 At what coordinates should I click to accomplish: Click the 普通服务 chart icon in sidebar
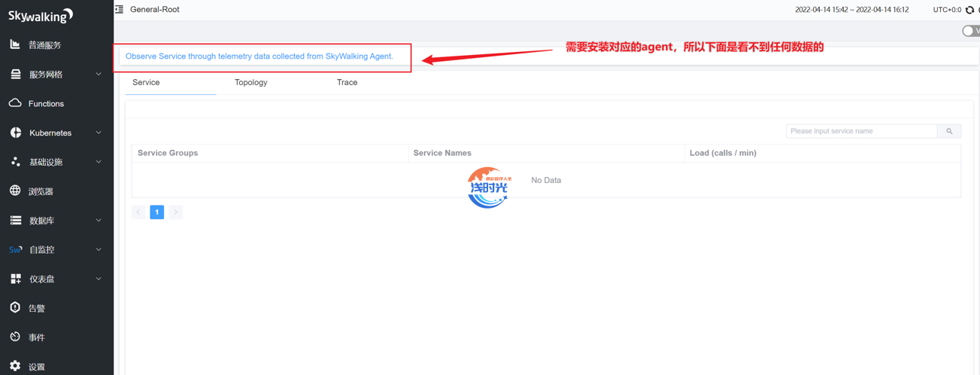coord(15,45)
